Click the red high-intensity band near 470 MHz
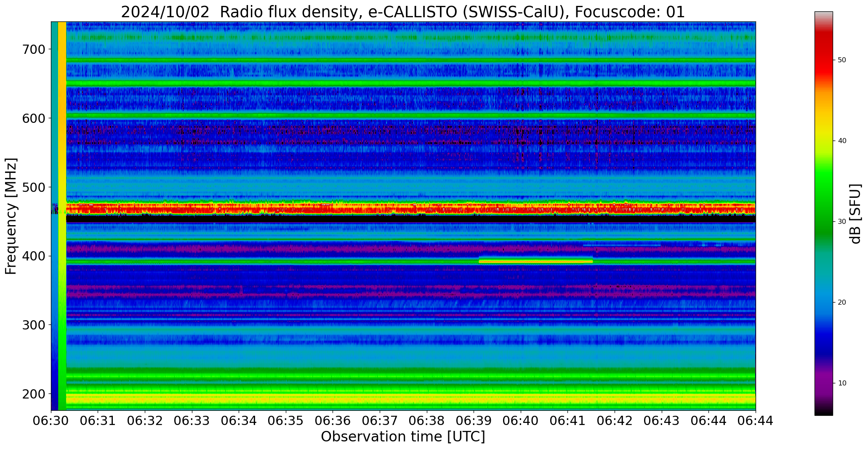This screenshot has height=449, width=868. [410, 208]
